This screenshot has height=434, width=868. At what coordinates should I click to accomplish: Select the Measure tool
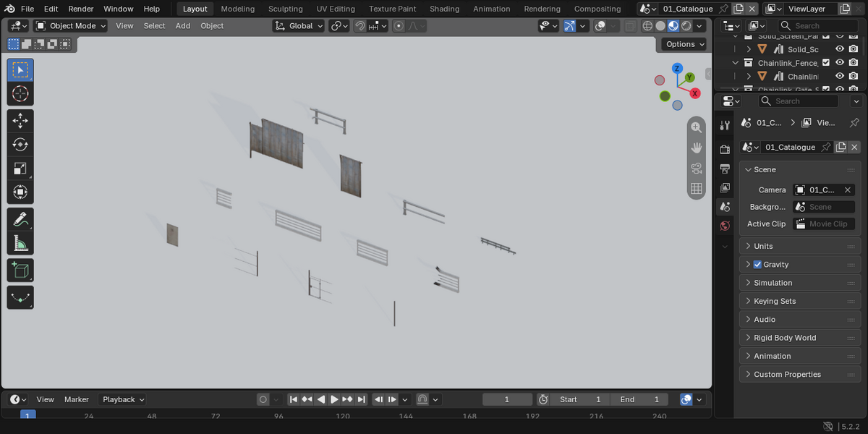tap(20, 243)
